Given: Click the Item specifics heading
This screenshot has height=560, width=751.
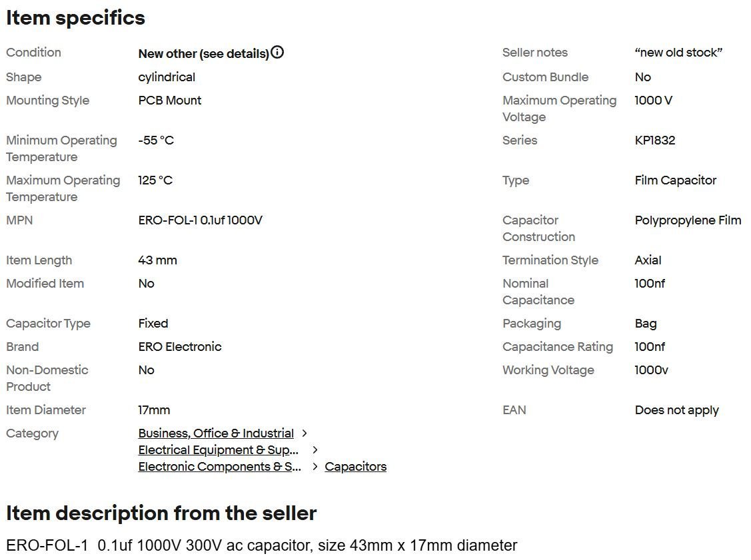Looking at the screenshot, I should (x=75, y=18).
